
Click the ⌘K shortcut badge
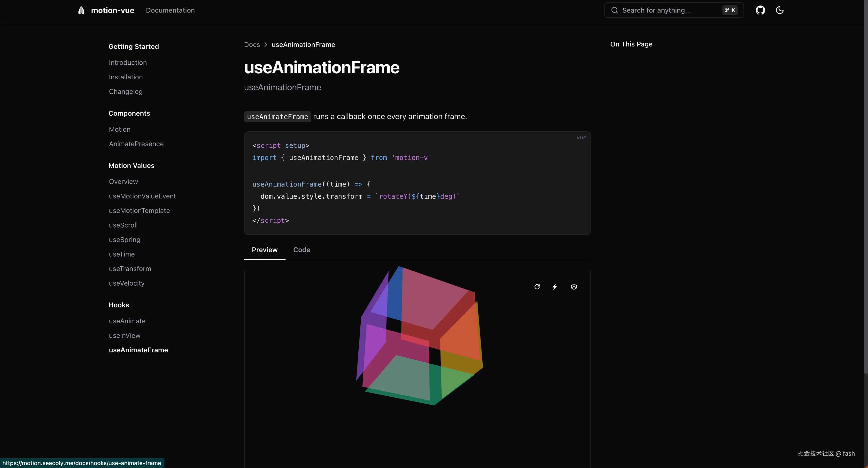730,10
